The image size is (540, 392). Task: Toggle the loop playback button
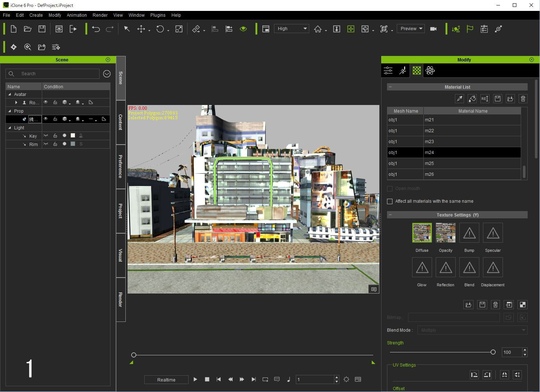click(265, 380)
